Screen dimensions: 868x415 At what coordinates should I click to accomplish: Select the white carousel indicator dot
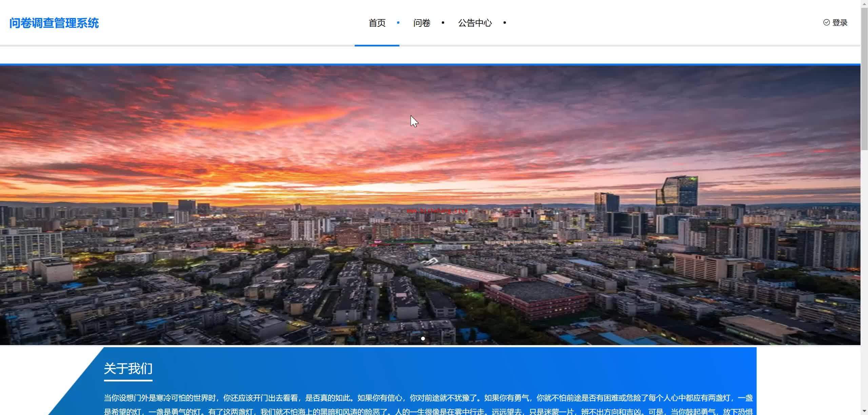[x=423, y=338]
